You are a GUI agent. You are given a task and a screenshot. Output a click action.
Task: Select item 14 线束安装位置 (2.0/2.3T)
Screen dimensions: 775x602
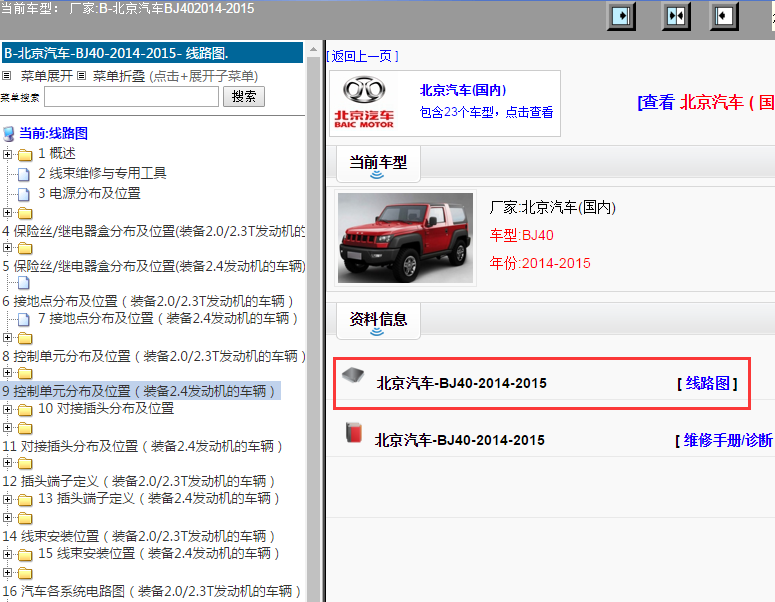(139, 536)
